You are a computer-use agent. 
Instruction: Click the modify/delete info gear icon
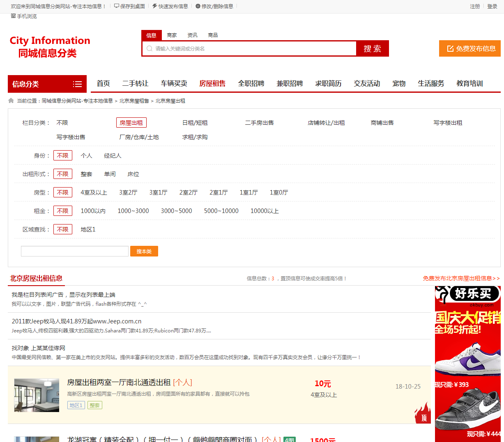click(x=198, y=6)
